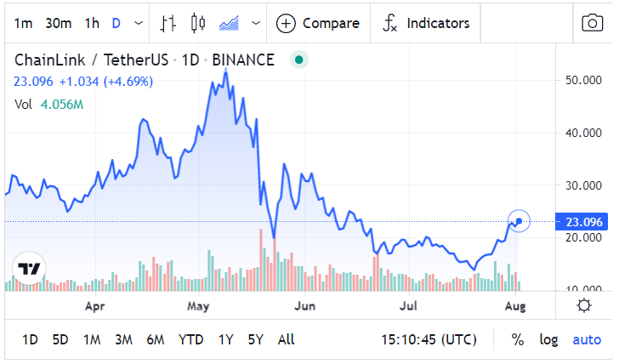Image resolution: width=619 pixels, height=364 pixels.
Task: Click the green market status dot
Action: point(298,60)
